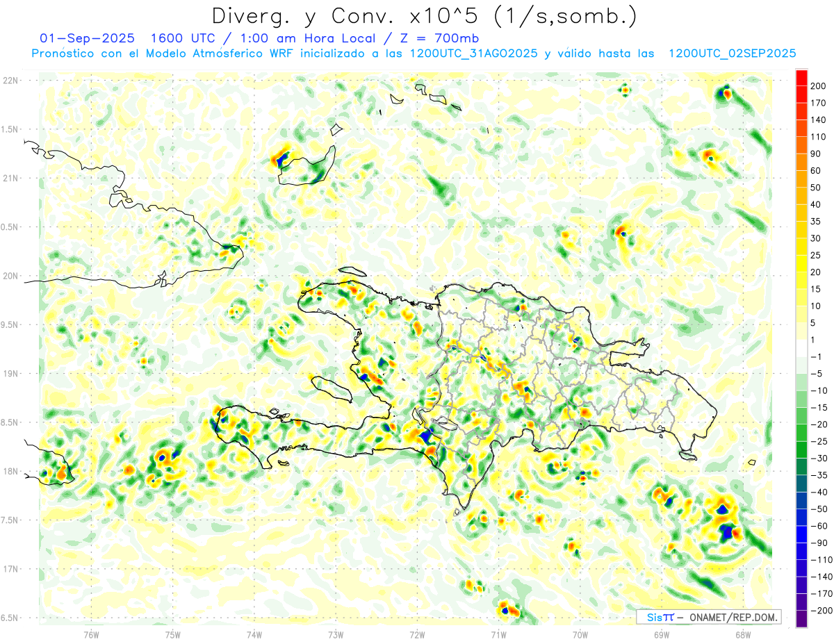
Task: Click the '19N' latitude label
Action: coord(11,374)
